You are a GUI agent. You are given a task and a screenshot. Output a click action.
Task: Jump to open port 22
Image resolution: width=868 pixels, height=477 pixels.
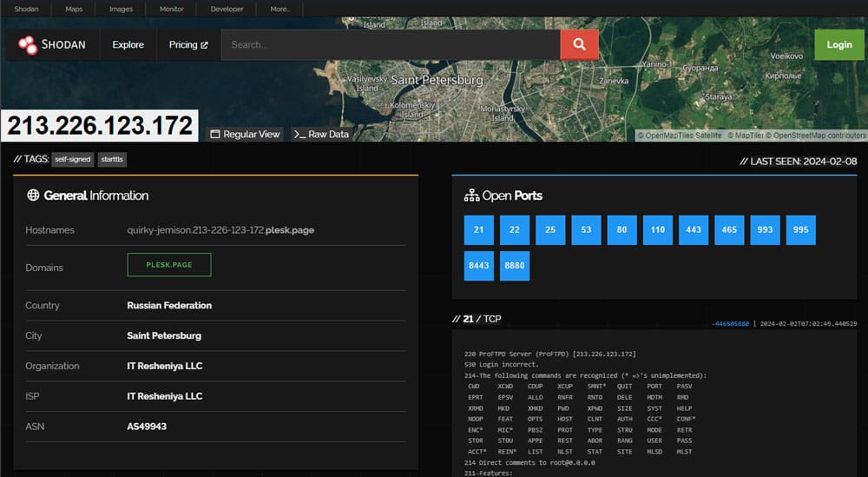tap(514, 230)
